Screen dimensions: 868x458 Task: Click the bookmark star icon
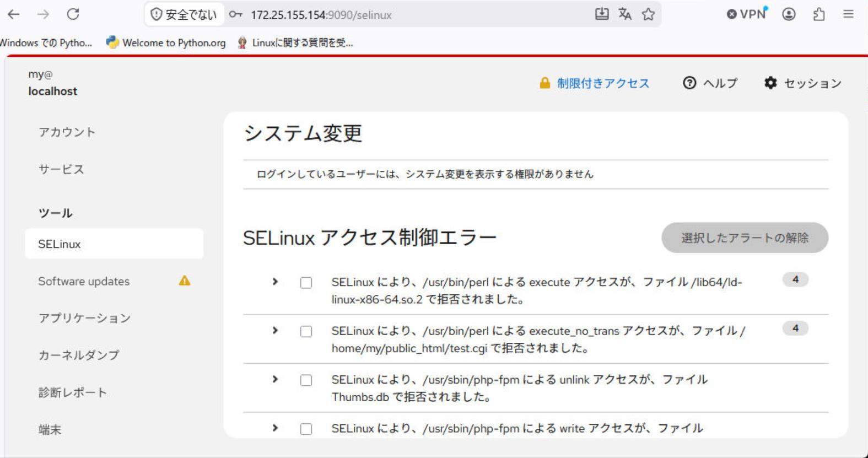648,14
